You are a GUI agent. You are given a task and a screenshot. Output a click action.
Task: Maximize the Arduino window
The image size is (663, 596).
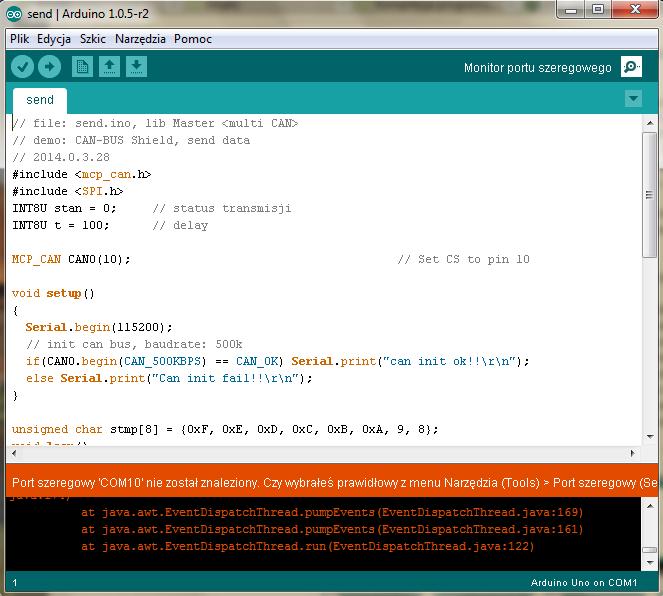[x=598, y=10]
